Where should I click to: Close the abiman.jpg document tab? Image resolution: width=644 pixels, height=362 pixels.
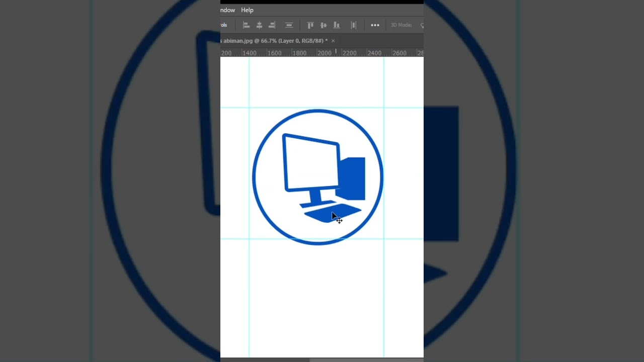(x=333, y=41)
